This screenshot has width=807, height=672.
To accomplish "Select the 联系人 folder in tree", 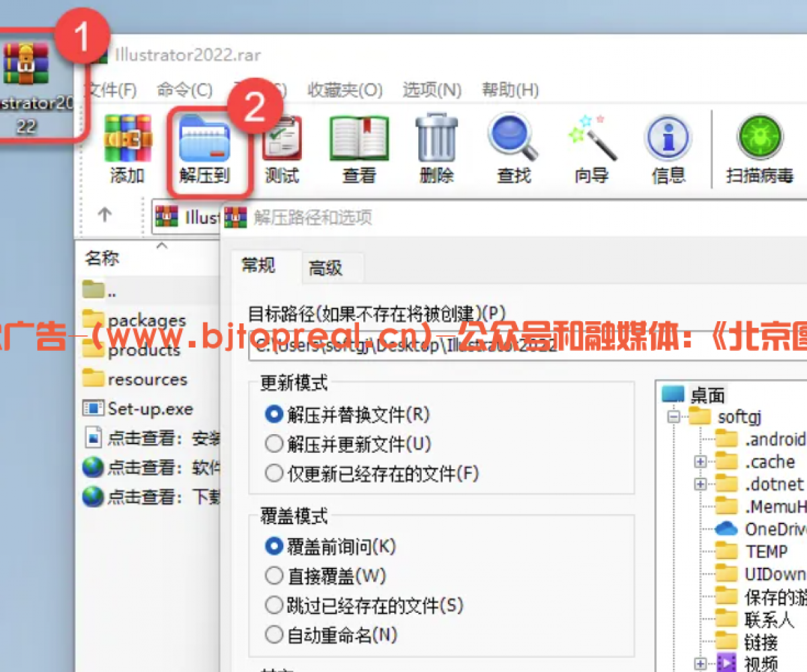I will [x=755, y=619].
